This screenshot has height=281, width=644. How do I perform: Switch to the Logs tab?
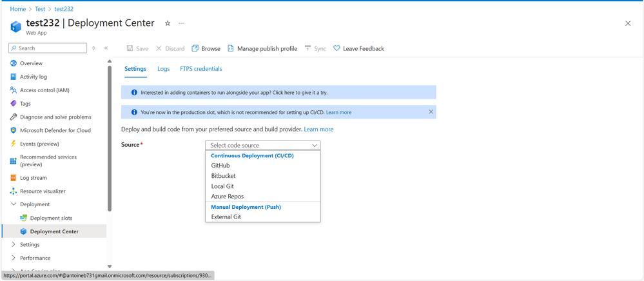pos(163,69)
